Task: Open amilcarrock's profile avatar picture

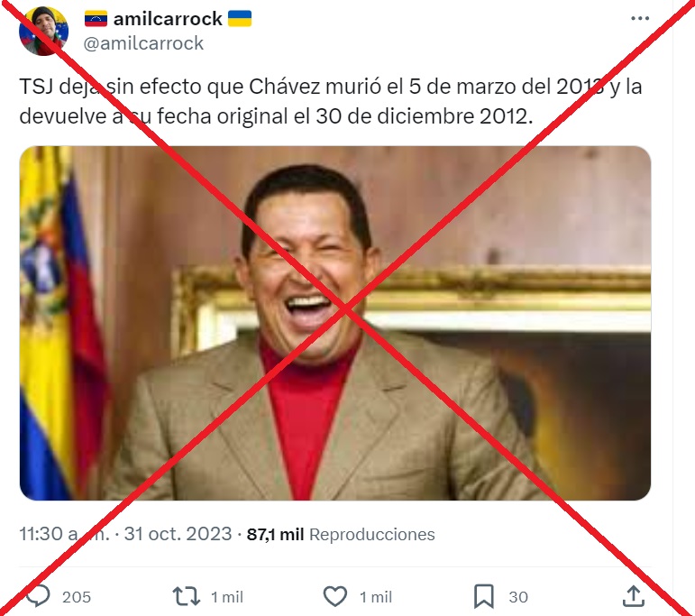Action: (x=43, y=31)
